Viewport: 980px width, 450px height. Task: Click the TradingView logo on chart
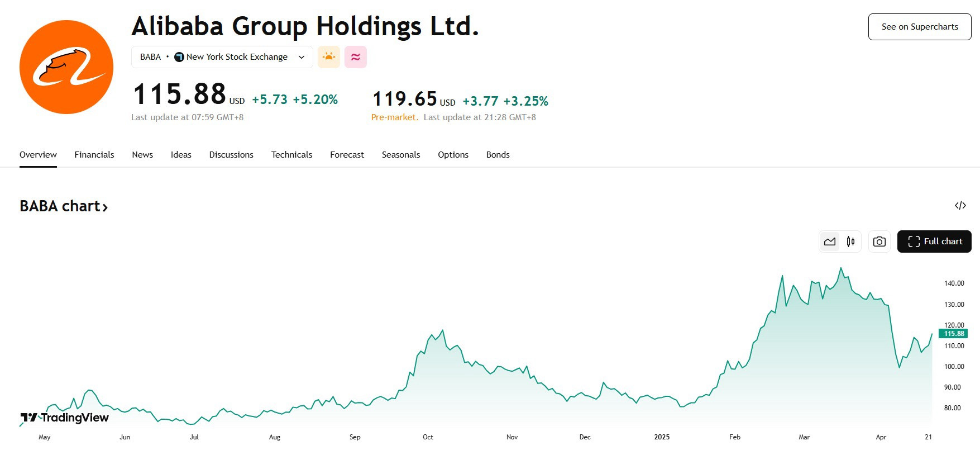pos(65,418)
